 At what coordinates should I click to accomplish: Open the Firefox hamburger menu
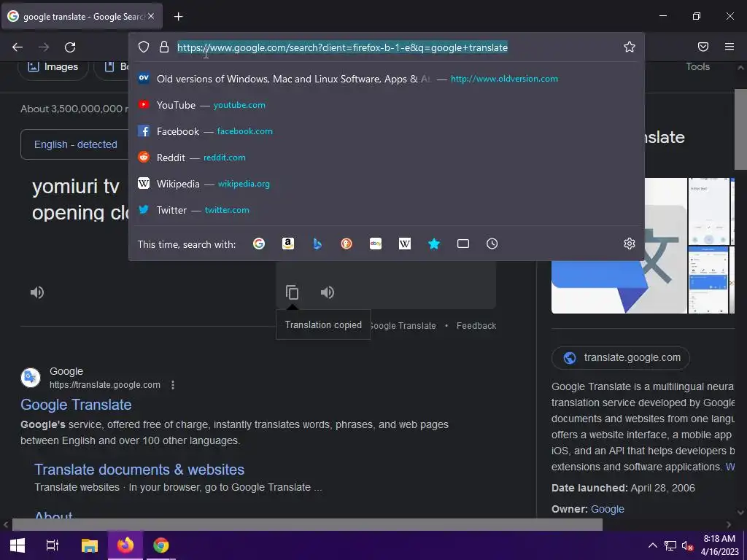tap(729, 47)
